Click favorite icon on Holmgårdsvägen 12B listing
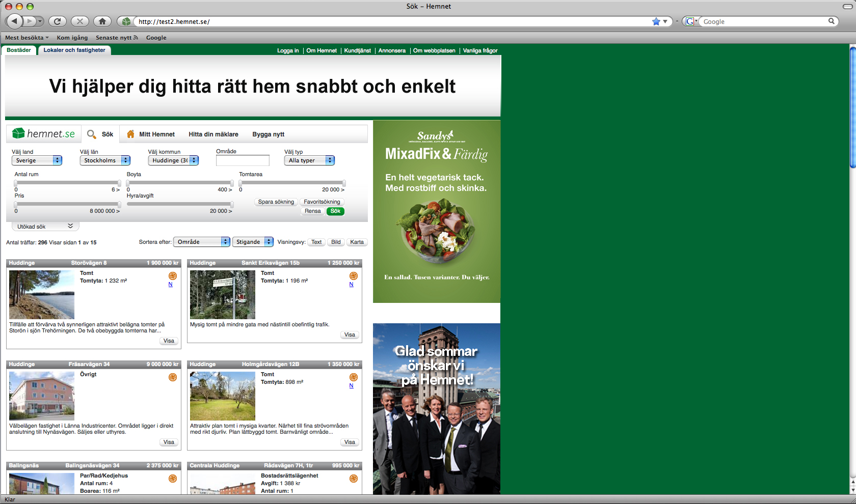Viewport: 856px width, 504px height. (x=354, y=377)
